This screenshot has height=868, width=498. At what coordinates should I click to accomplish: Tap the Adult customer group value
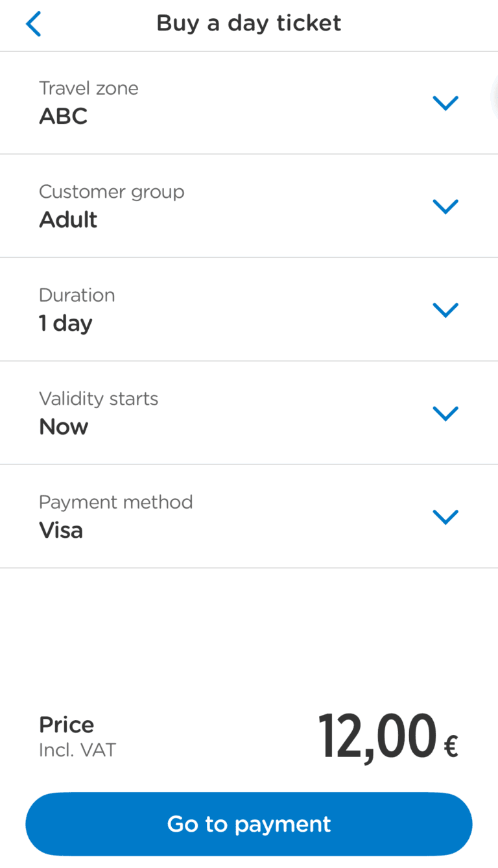(x=68, y=220)
